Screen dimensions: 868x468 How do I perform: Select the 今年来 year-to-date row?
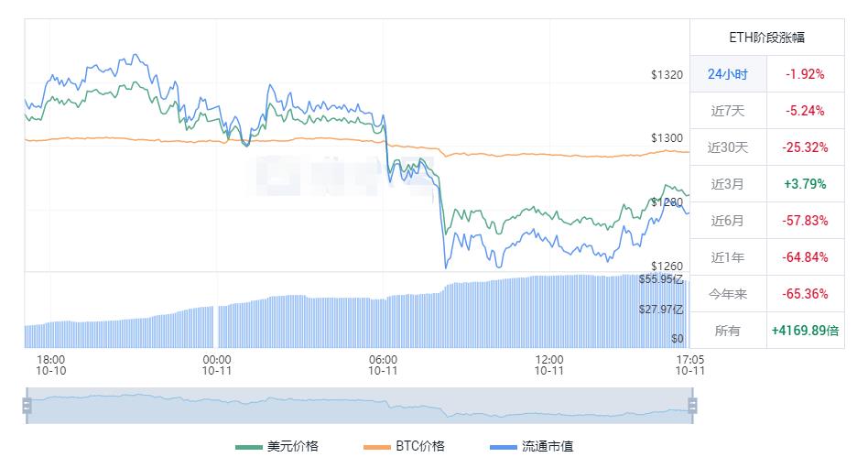point(728,294)
